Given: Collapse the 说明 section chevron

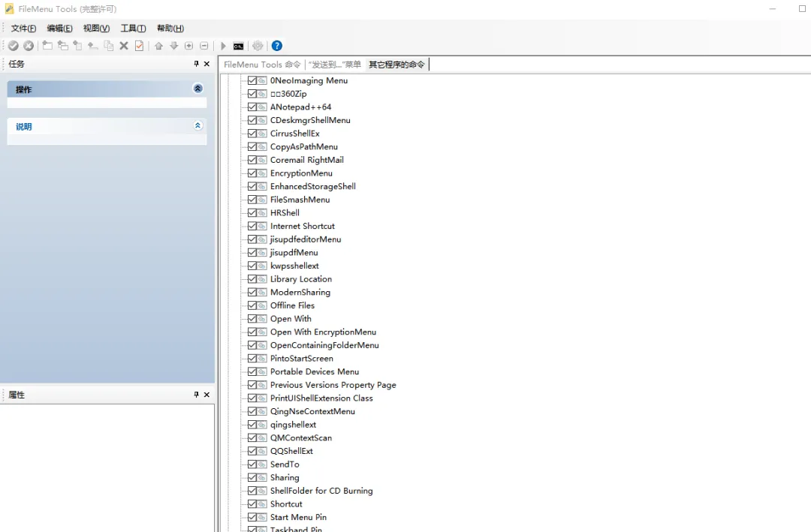Looking at the screenshot, I should tap(197, 127).
